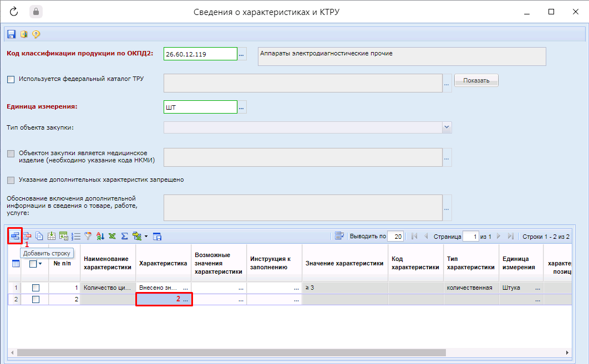This screenshot has width=589, height=364.
Task: Click the sigma sum icon
Action: (124, 236)
